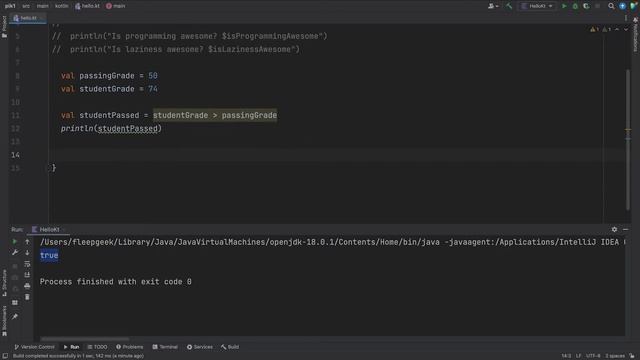Toggle soft-wrap in the Run console
This screenshot has width=640, height=360.
pyautogui.click(x=27, y=264)
